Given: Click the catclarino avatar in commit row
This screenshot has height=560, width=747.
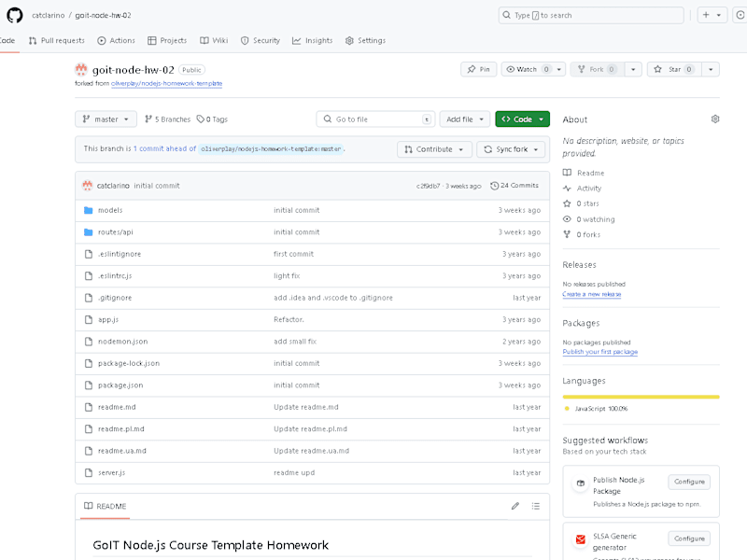Looking at the screenshot, I should [x=87, y=186].
